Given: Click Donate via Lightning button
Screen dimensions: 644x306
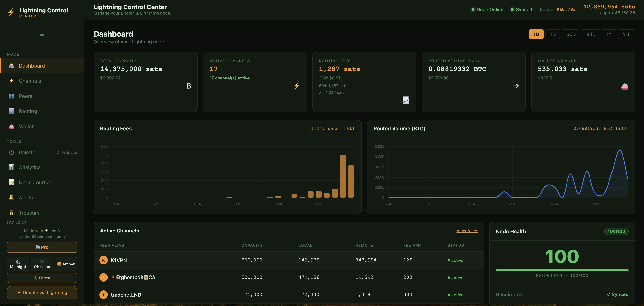Looking at the screenshot, I should 42,293.
